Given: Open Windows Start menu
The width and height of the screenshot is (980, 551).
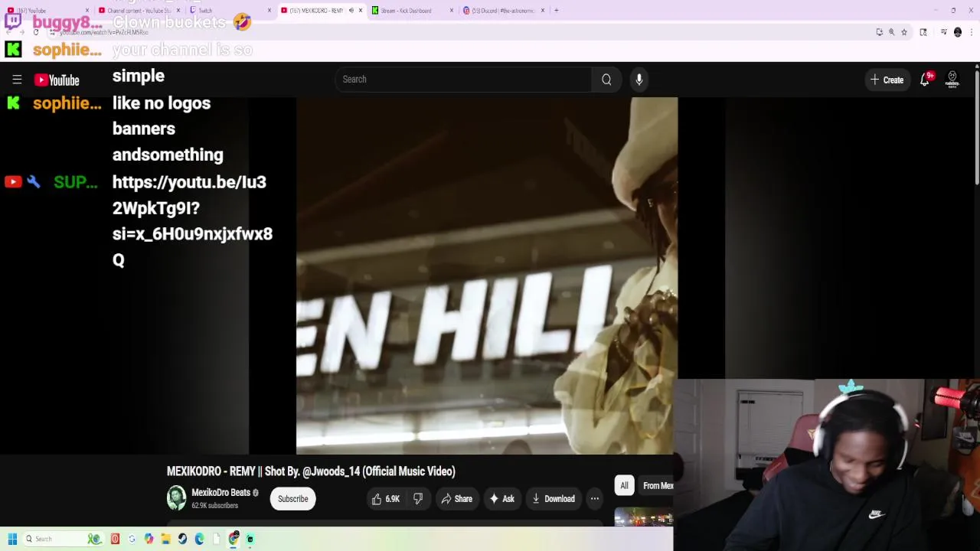Looking at the screenshot, I should click(x=12, y=539).
